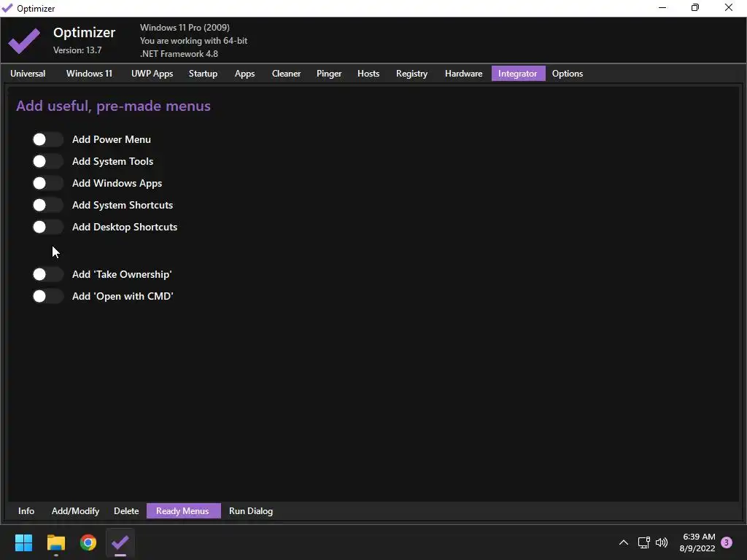Minimize the Optimizer window
747x560 pixels.
click(662, 7)
